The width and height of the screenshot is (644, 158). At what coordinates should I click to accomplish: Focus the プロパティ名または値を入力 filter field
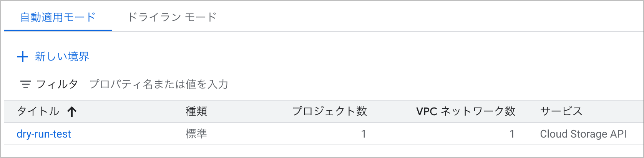click(x=159, y=84)
